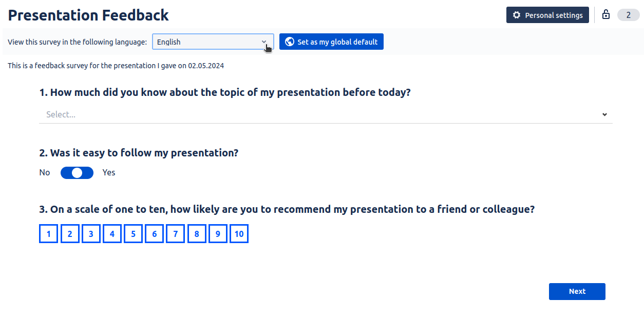Click the unlocked padlock icon
Viewport: 644px width, 319px height.
(x=606, y=15)
